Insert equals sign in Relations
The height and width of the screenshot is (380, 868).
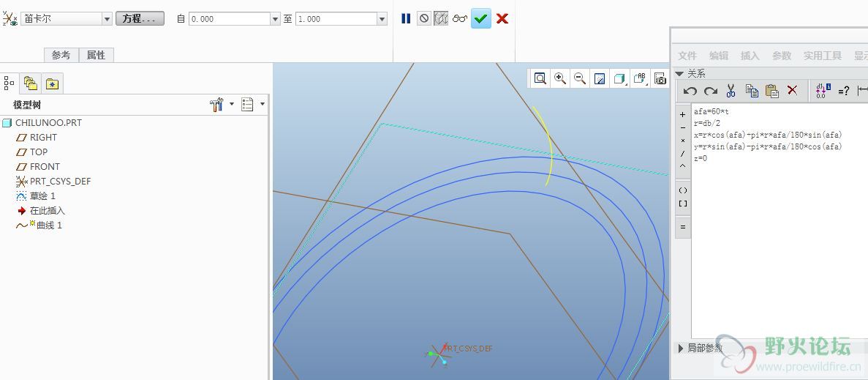point(683,226)
